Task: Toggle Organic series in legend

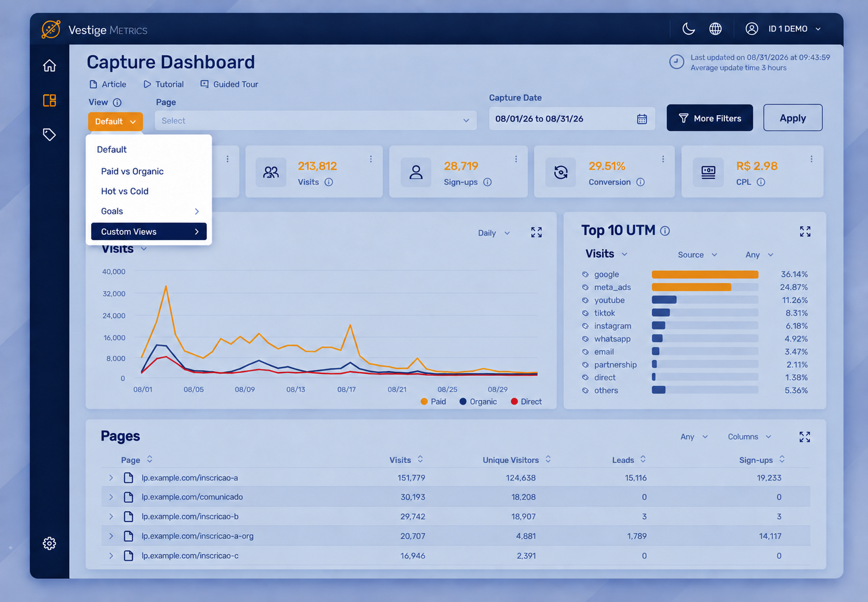Action: [x=478, y=402]
